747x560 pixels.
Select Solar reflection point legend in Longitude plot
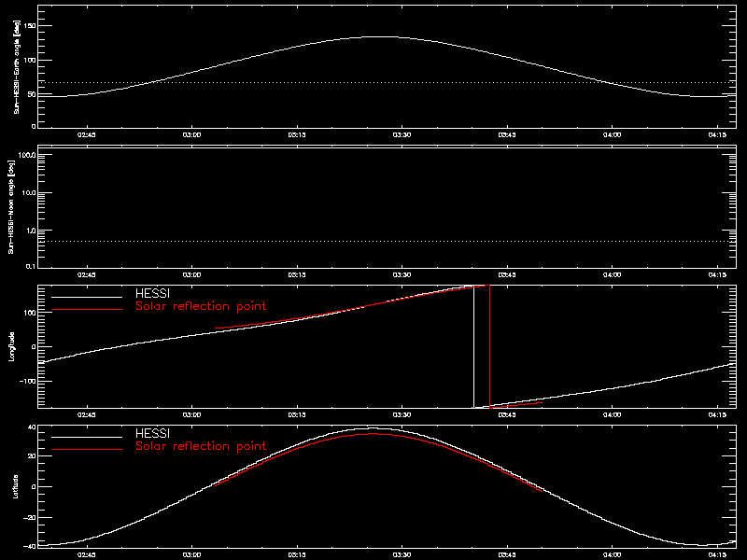click(201, 306)
